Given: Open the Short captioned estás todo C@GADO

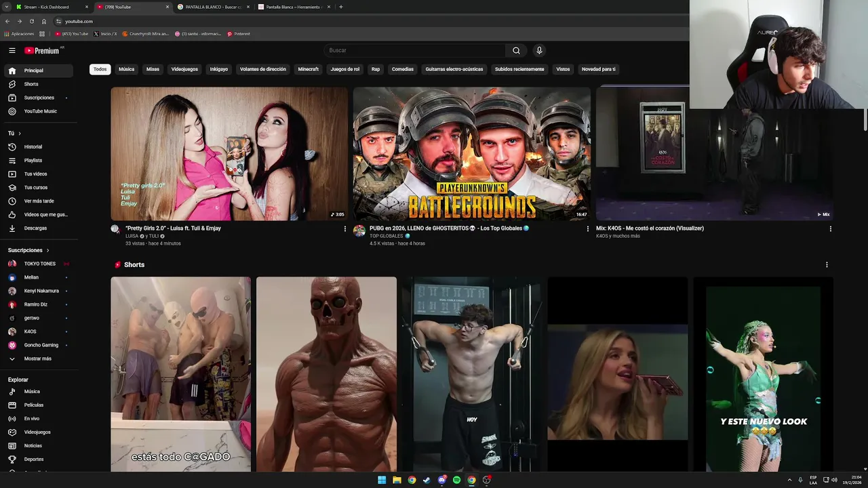Looking at the screenshot, I should 180,374.
